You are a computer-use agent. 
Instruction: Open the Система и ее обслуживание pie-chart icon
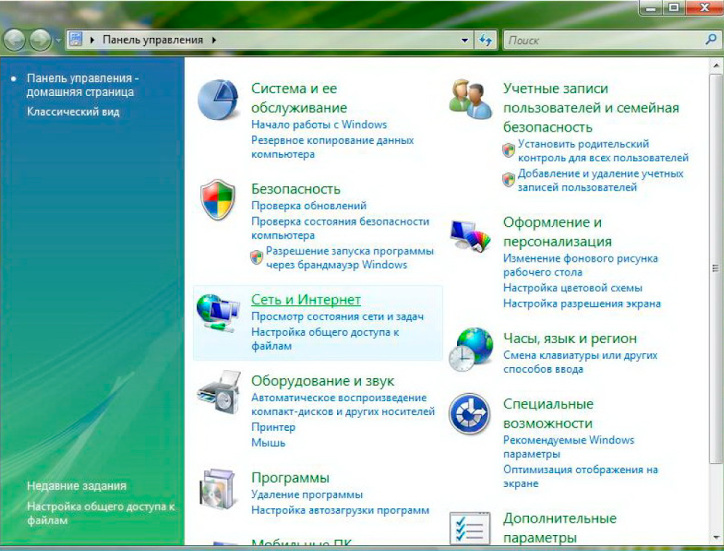(x=217, y=99)
